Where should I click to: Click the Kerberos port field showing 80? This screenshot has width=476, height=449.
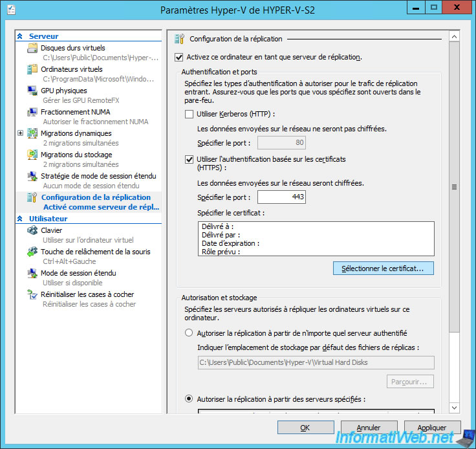point(281,143)
